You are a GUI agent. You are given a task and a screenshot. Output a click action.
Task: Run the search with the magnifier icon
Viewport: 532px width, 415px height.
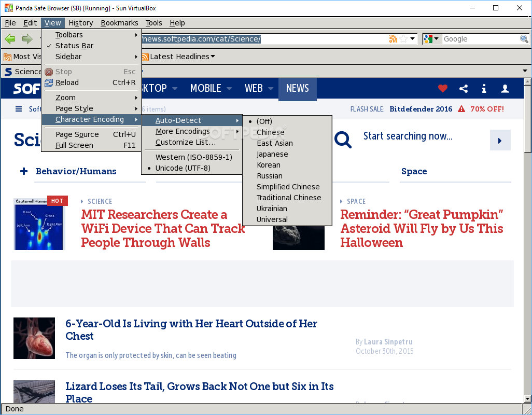[x=524, y=39]
